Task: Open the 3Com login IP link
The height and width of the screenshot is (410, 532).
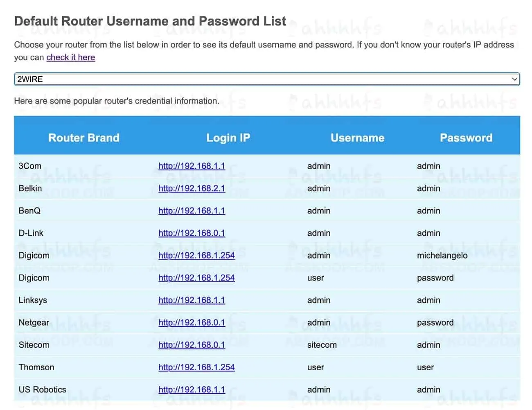Action: tap(192, 166)
